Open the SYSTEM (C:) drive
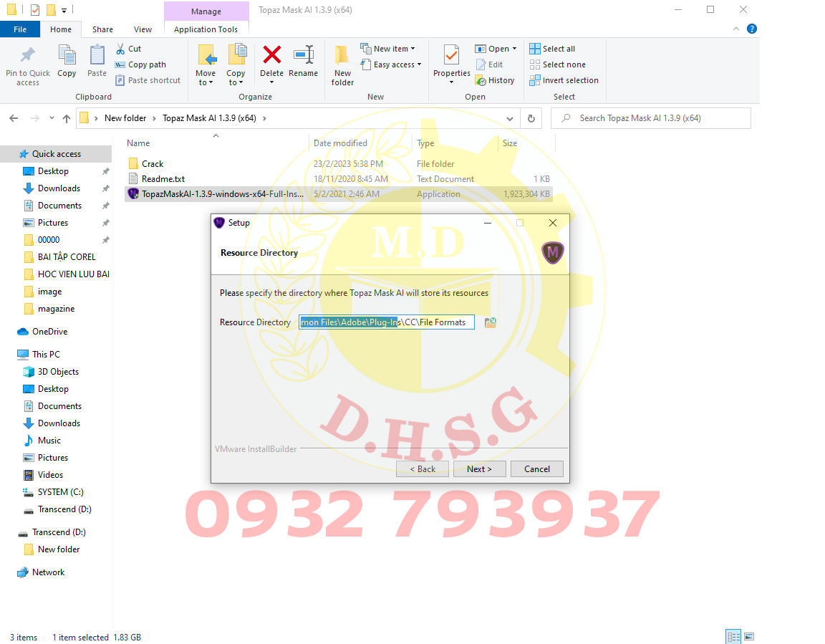Screen dimensions: 825x644 (60, 492)
